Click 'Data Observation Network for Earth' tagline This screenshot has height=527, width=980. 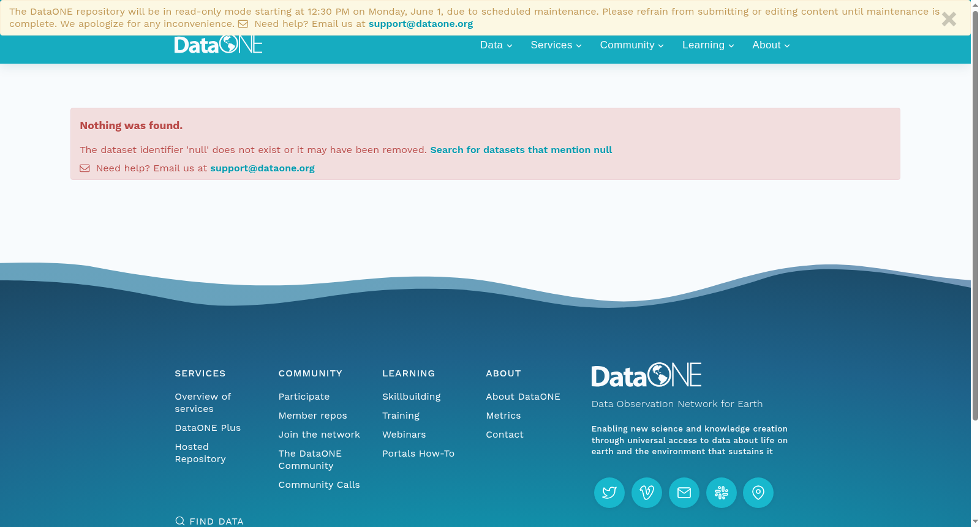click(x=677, y=404)
